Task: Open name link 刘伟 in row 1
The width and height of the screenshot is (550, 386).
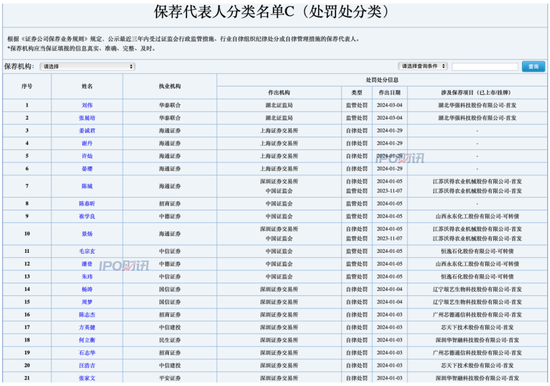Action: point(87,105)
